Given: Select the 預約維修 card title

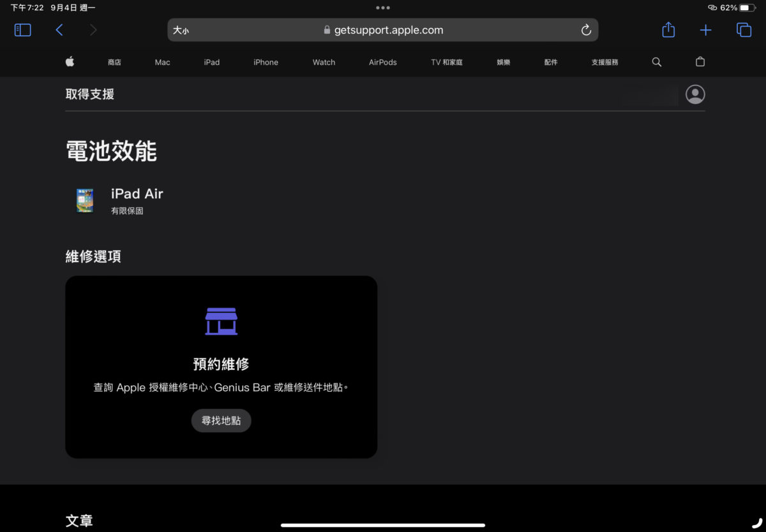Looking at the screenshot, I should [221, 364].
